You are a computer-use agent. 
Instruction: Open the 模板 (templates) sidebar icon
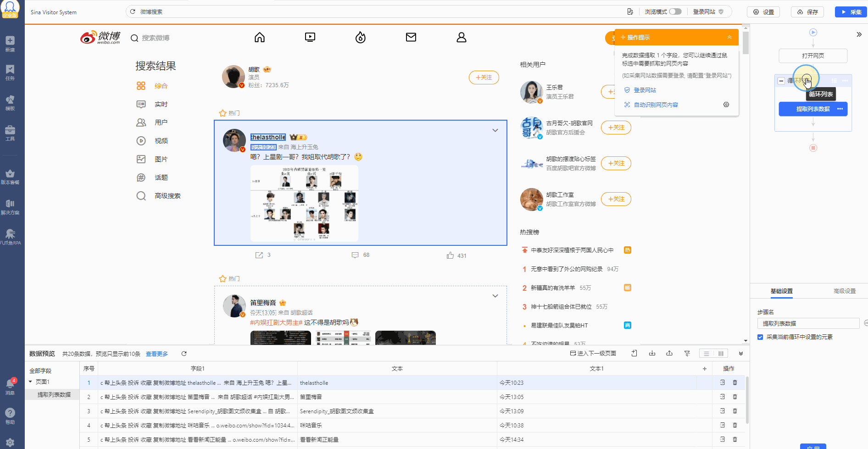point(10,102)
